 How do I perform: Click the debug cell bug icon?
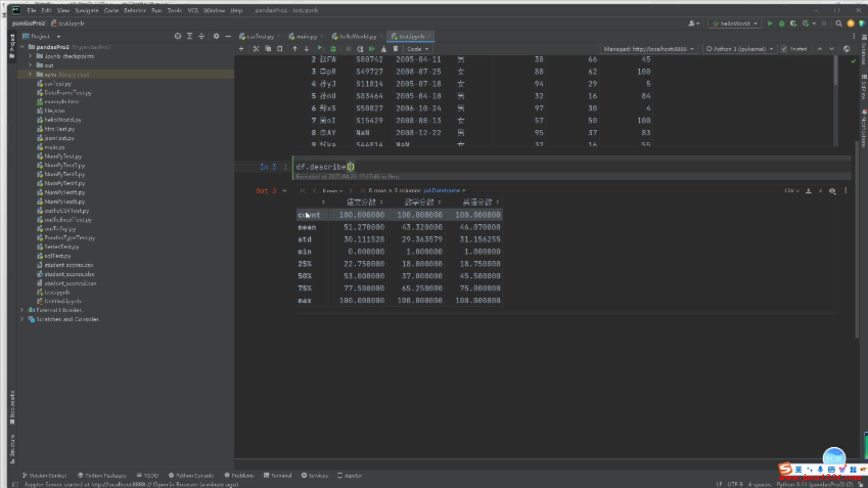click(x=334, y=49)
